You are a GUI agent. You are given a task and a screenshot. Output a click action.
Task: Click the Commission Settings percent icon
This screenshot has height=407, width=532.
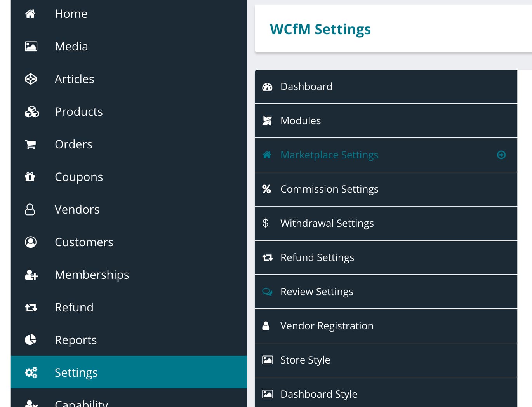[x=266, y=189]
